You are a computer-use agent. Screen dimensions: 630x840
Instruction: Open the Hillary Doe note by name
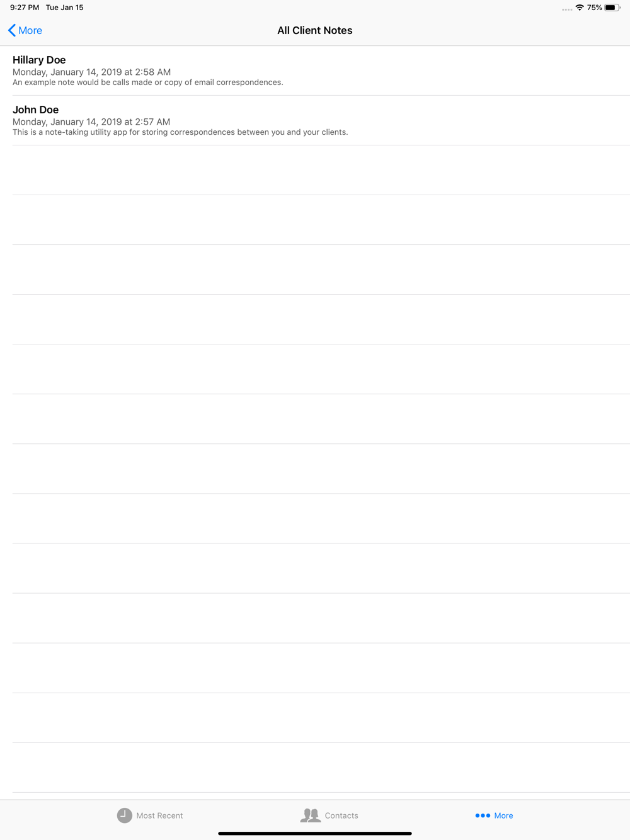[39, 60]
